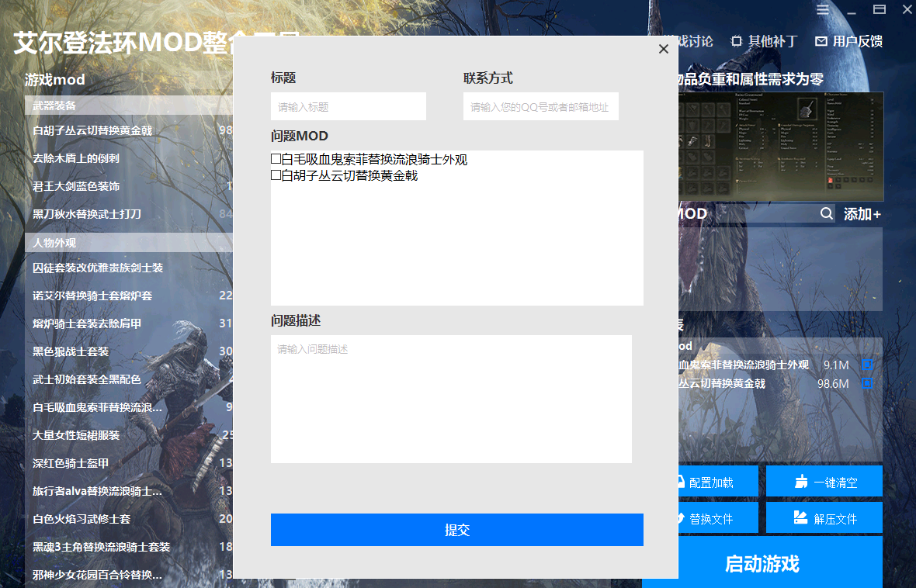Screen dimensions: 916x588
Task: Select 白毛吸血鬼索菲替换流浪... in left list
Action: point(97,407)
